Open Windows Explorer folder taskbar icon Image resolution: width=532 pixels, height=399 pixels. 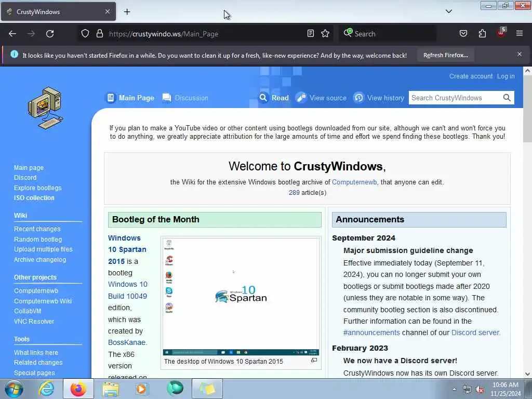click(x=111, y=389)
